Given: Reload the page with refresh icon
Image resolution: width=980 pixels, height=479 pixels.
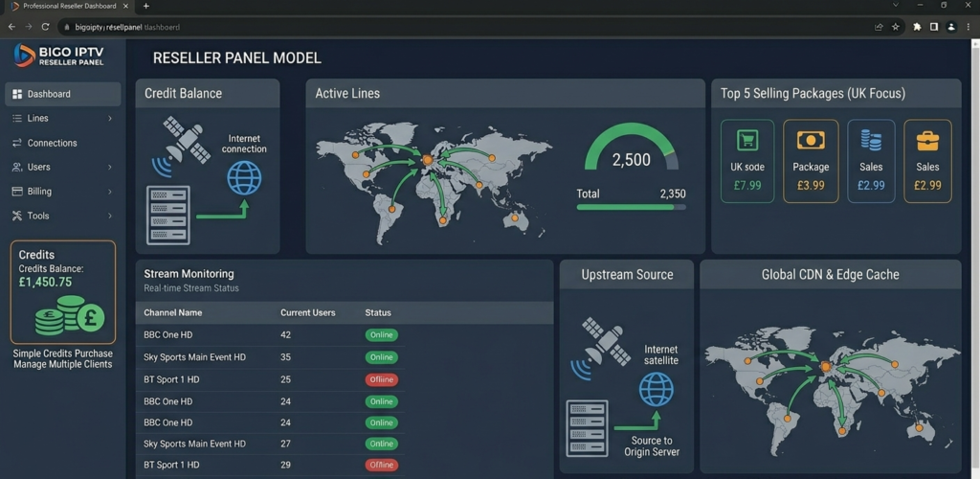Looking at the screenshot, I should click(x=45, y=27).
